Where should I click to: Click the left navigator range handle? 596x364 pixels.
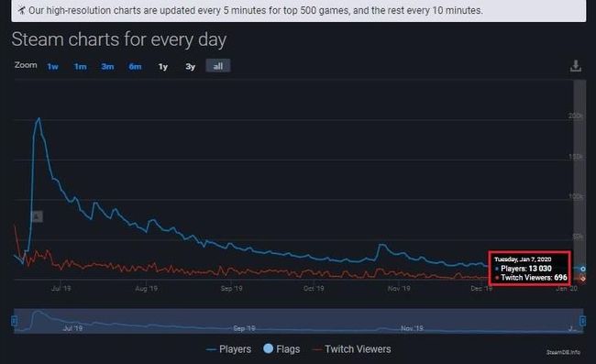pyautogui.click(x=15, y=321)
